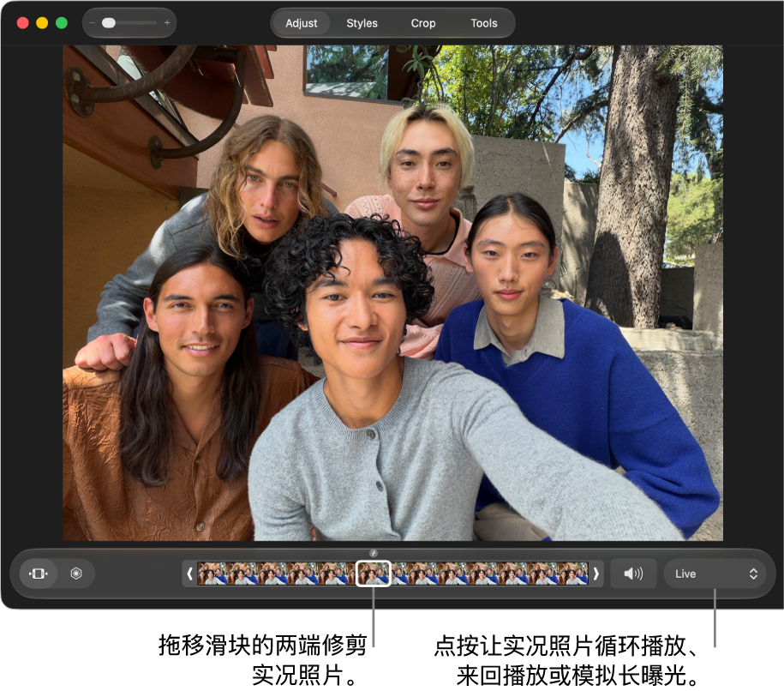Select the Live Photo trim mode icon
The width and height of the screenshot is (784, 691).
click(x=39, y=574)
